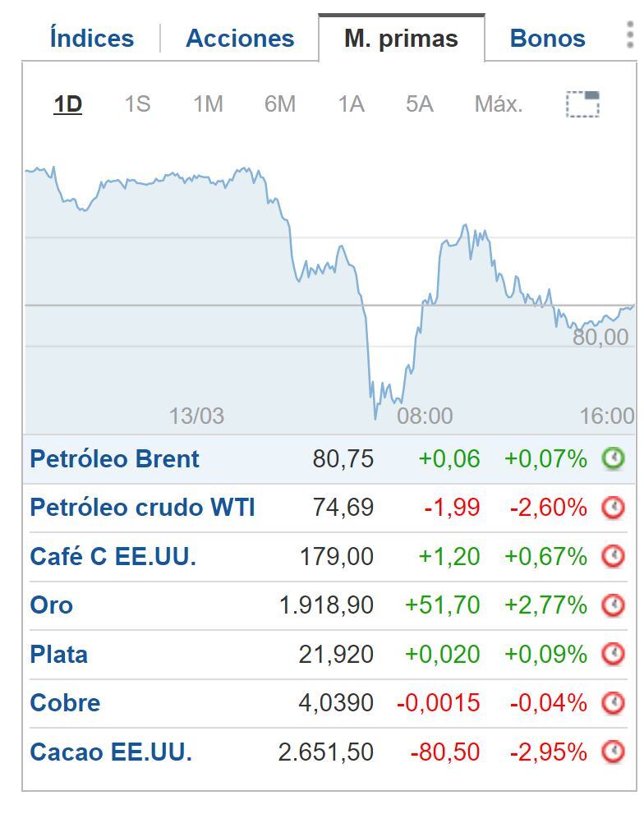Image resolution: width=644 pixels, height=814 pixels.
Task: Select the 1M timeframe control
Action: click(x=208, y=104)
